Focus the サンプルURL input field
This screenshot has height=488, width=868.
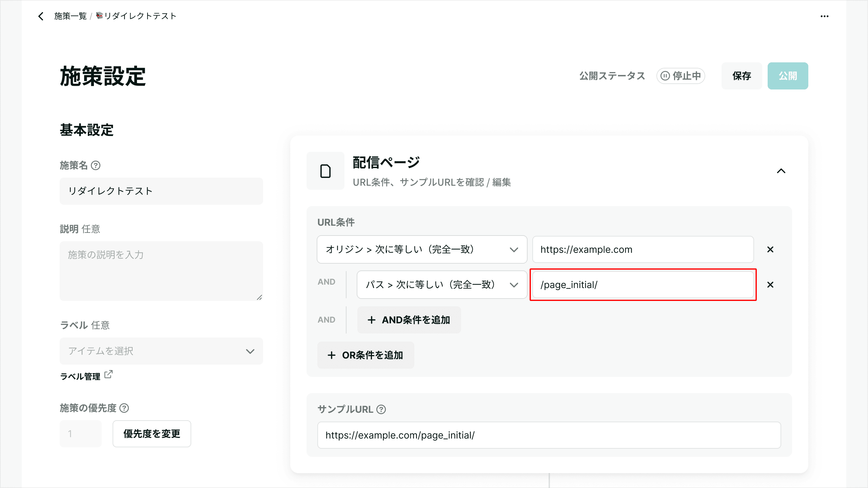[x=549, y=435]
